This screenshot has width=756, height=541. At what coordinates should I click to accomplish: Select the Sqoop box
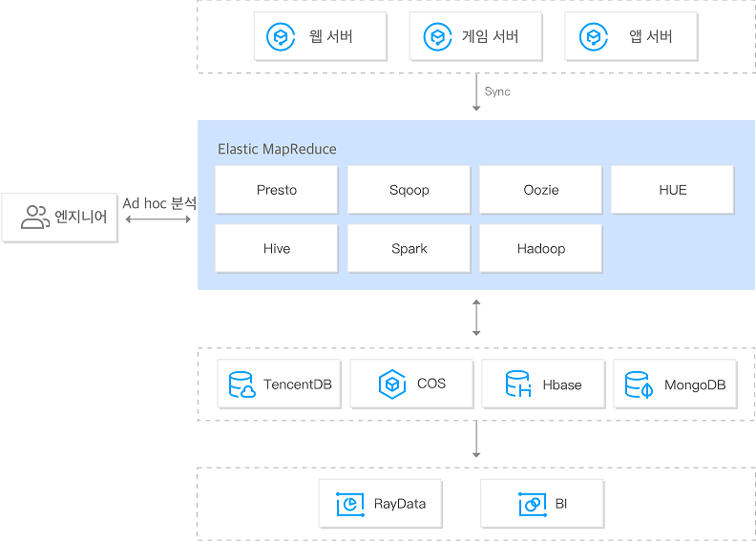click(x=409, y=190)
